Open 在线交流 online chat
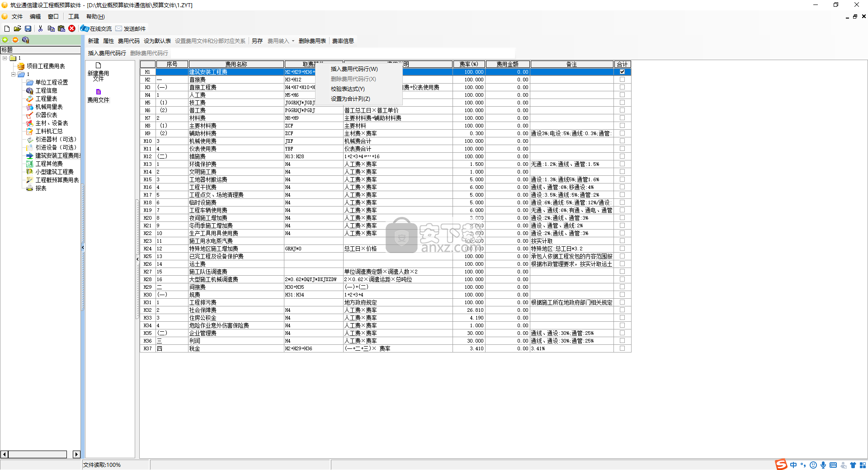The width and height of the screenshot is (868, 470). 96,28
